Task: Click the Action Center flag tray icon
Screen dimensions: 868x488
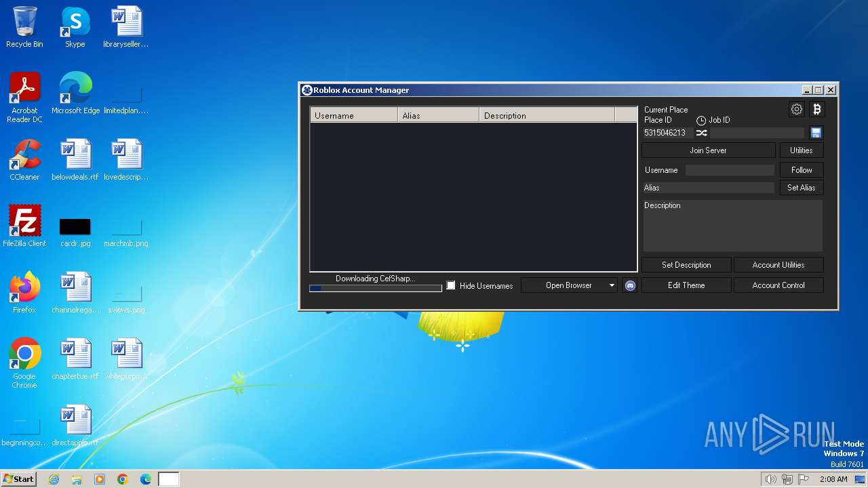Action: pos(804,479)
